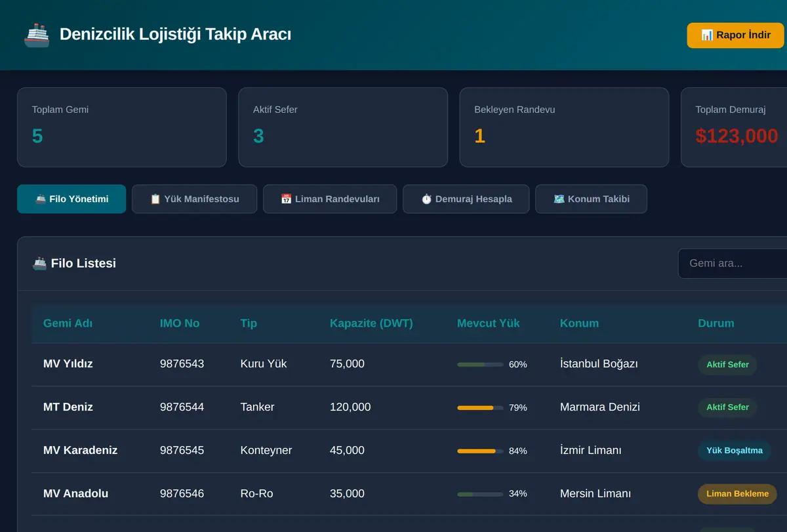This screenshot has height=532, width=787.
Task: Click the 79% load progress bar
Action: tap(480, 407)
